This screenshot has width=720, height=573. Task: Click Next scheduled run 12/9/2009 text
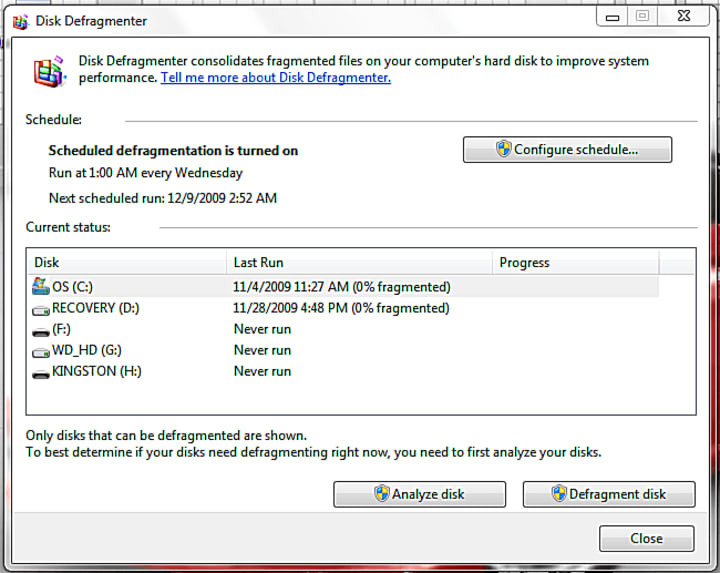click(163, 198)
